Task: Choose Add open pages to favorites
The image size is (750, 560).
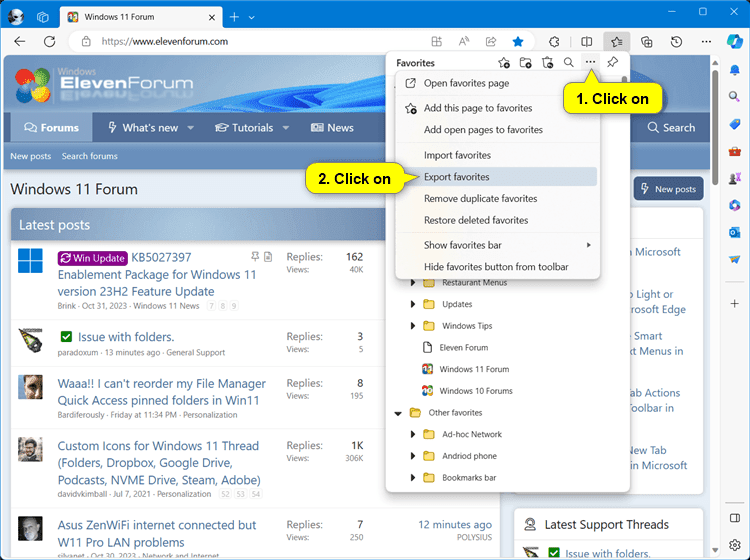Action: 497,130
